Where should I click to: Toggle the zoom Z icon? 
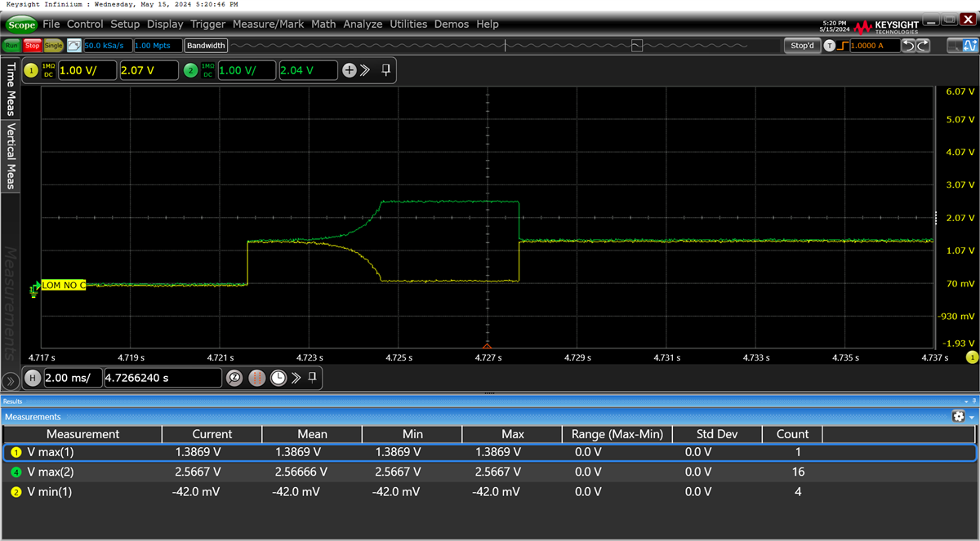click(234, 378)
